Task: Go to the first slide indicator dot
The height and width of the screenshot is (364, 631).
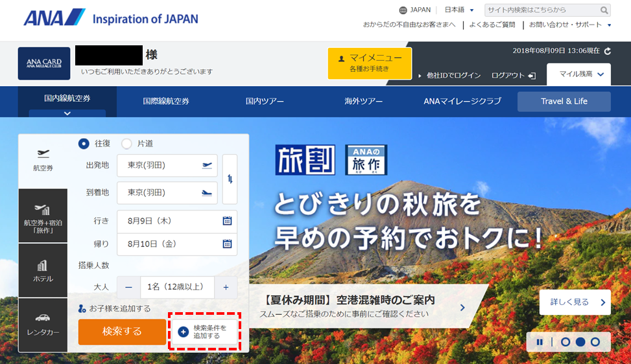Action: point(566,342)
